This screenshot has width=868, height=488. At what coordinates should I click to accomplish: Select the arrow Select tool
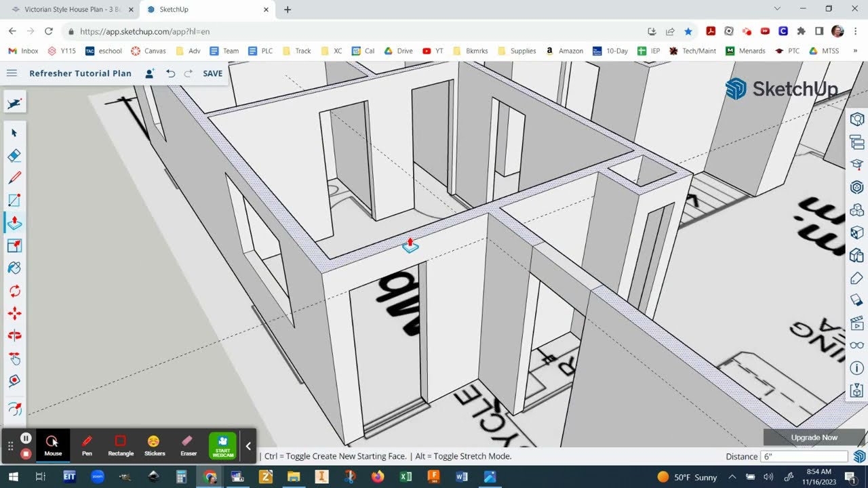[x=14, y=133]
